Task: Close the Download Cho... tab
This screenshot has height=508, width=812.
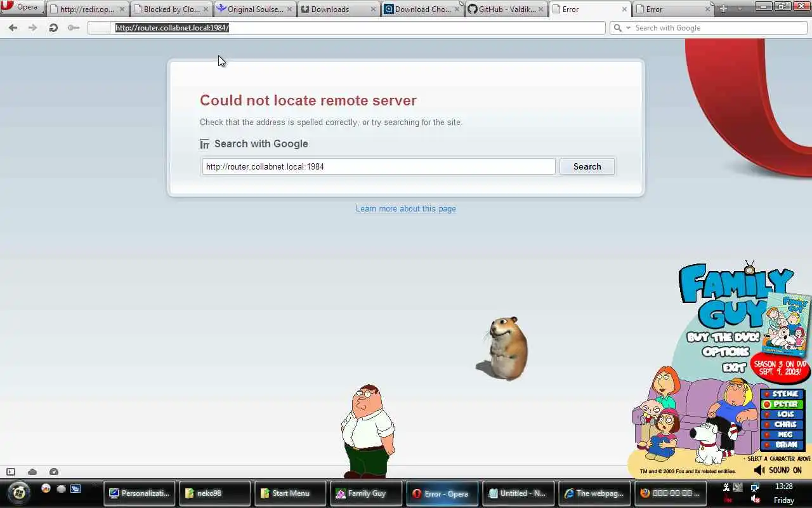Action: 457,10
